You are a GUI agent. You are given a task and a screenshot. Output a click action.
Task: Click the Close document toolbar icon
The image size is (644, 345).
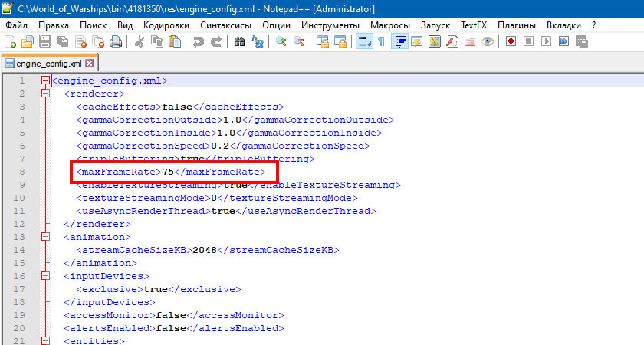coord(81,41)
